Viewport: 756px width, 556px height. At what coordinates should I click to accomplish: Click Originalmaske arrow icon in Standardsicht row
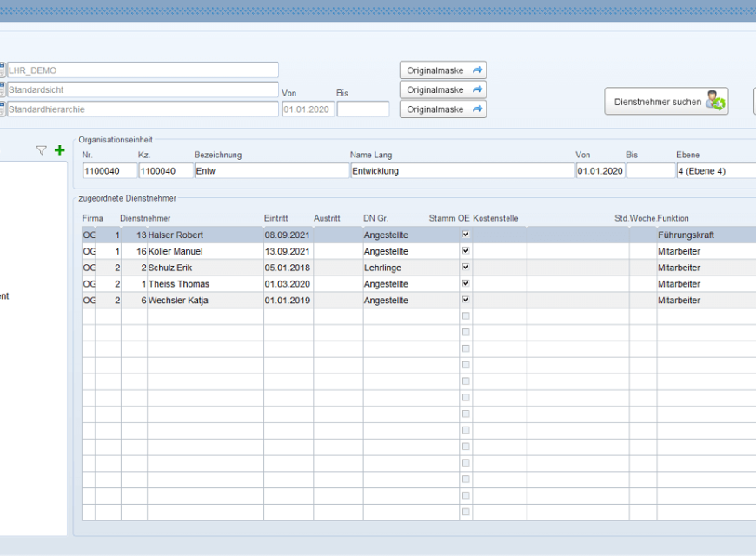point(477,89)
